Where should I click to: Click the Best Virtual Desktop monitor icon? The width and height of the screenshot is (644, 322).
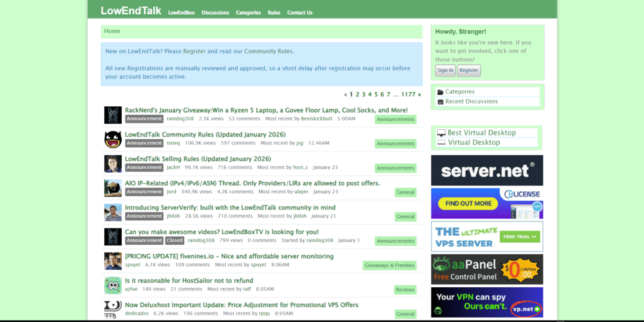click(441, 133)
